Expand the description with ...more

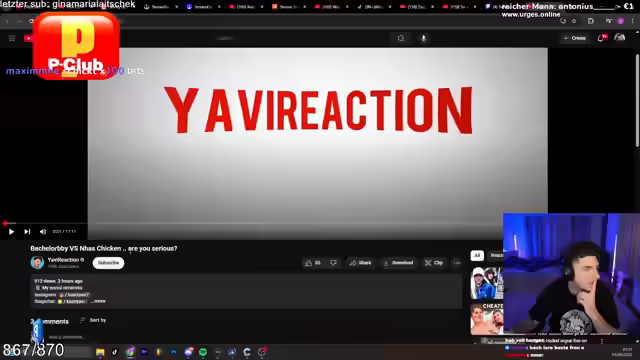pos(98,301)
